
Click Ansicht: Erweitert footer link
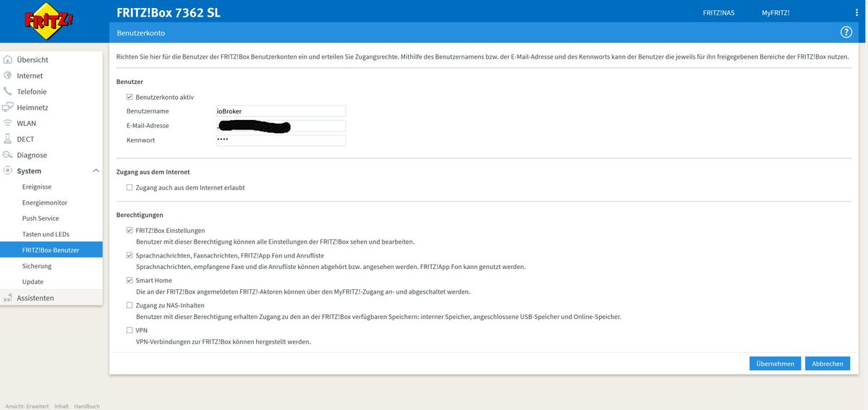point(27,406)
